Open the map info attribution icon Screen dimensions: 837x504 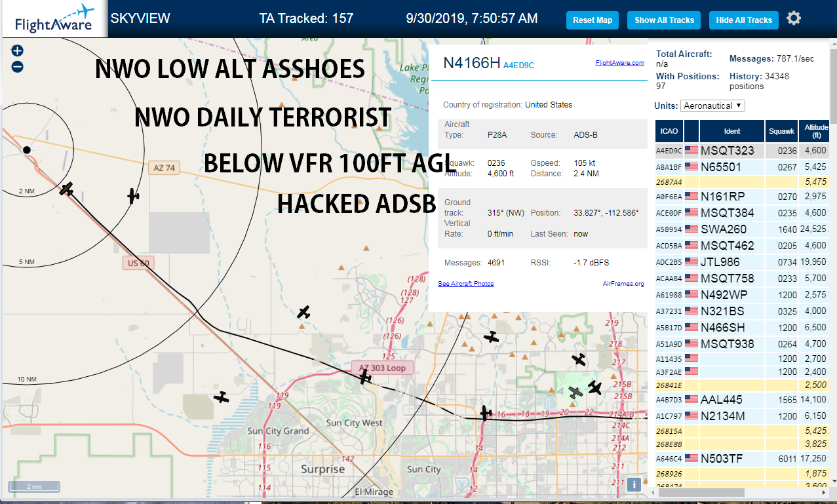(x=634, y=484)
